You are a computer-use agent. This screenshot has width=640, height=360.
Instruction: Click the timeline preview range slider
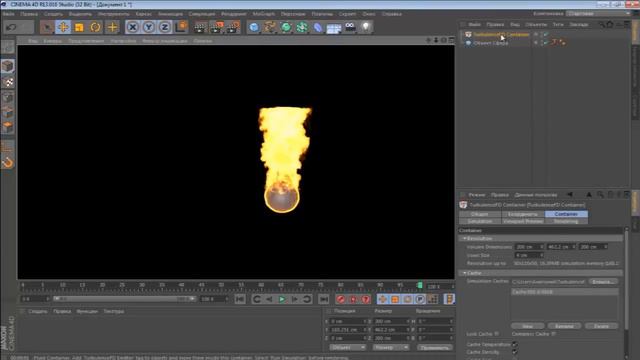point(124,299)
